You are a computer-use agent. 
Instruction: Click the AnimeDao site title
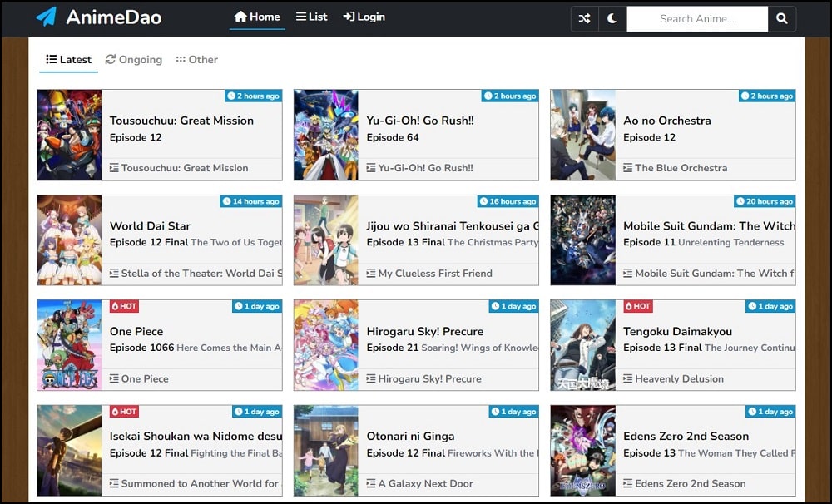click(x=113, y=17)
